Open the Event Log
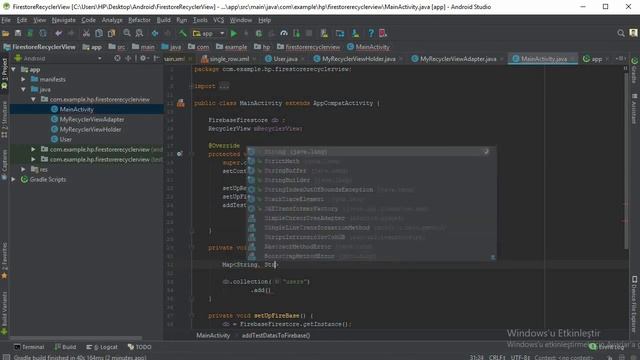The image size is (640, 360). (x=607, y=347)
